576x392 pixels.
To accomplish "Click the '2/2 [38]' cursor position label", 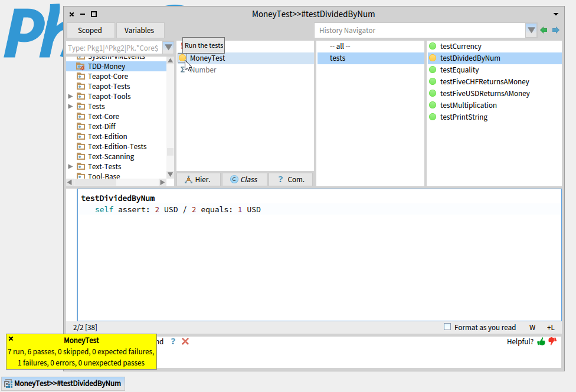I will pos(85,327).
